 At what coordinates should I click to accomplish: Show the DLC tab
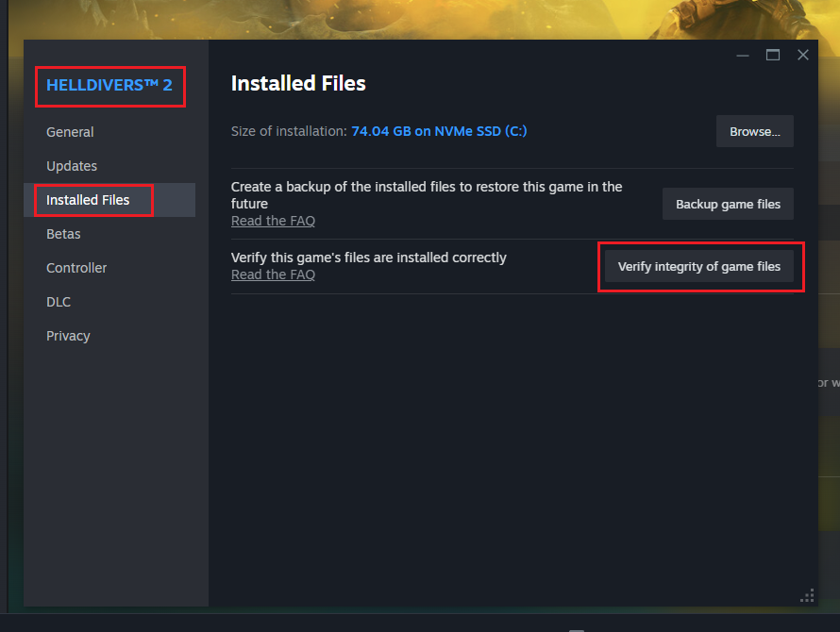click(x=59, y=302)
